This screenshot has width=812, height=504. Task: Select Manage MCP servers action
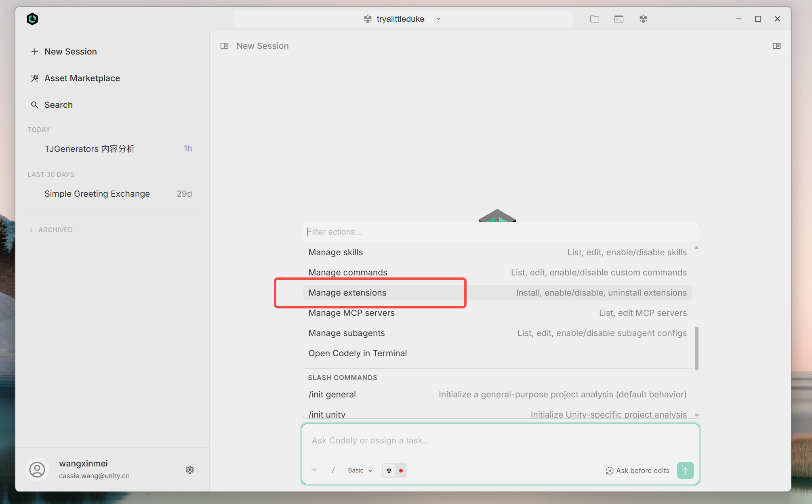pyautogui.click(x=498, y=313)
